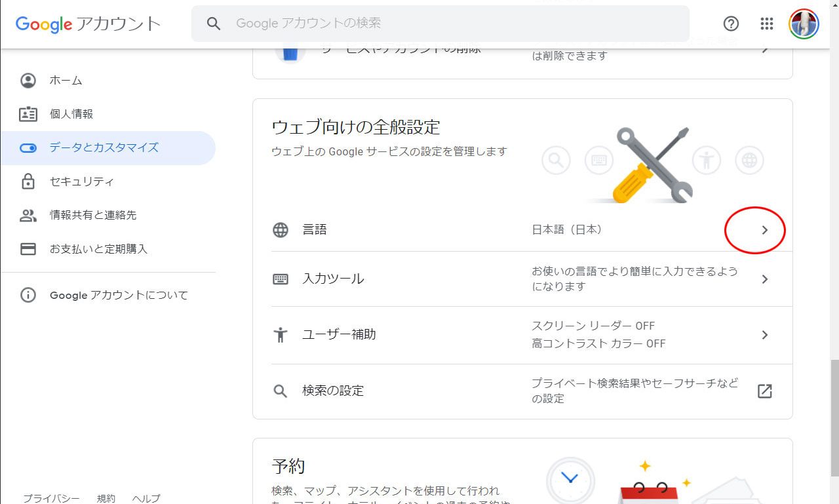Click the プライベート検索結果 description text
This screenshot has height=504, width=839.
click(634, 391)
